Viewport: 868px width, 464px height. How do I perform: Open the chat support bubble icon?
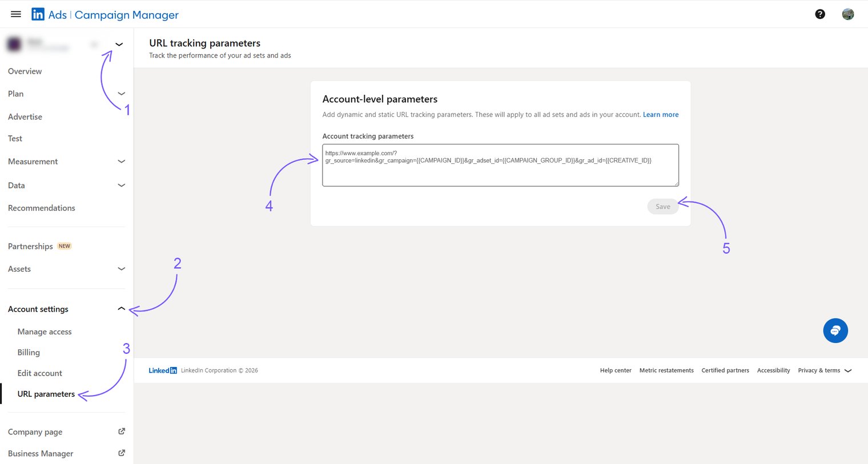[x=835, y=330]
